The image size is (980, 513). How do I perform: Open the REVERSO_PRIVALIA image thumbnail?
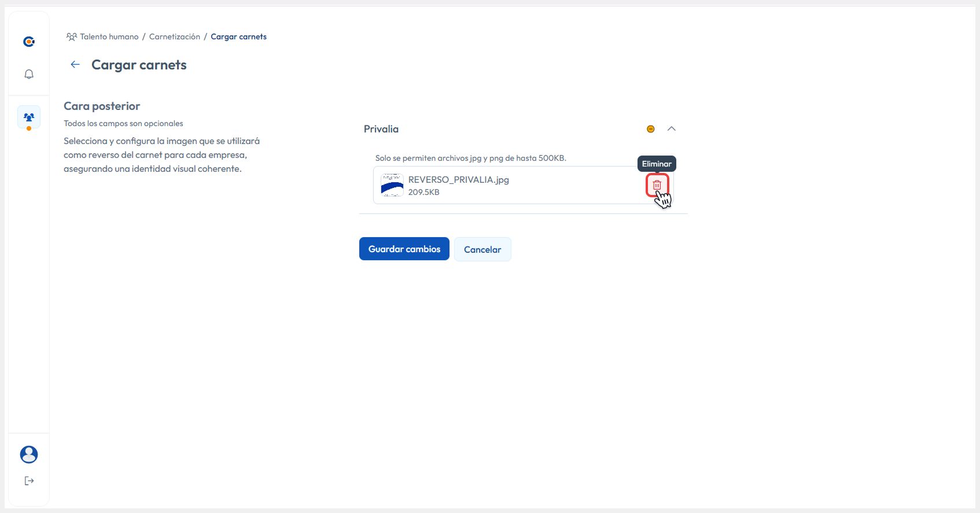pyautogui.click(x=392, y=185)
